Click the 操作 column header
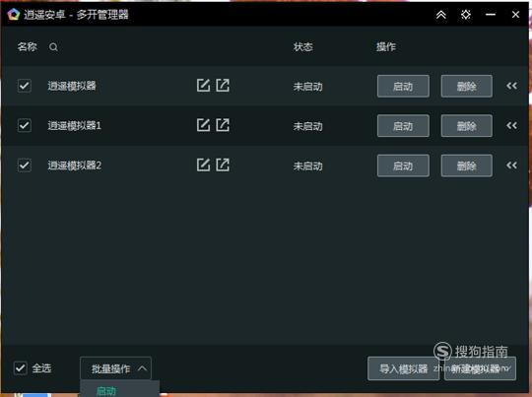The image size is (532, 397). pyautogui.click(x=386, y=46)
